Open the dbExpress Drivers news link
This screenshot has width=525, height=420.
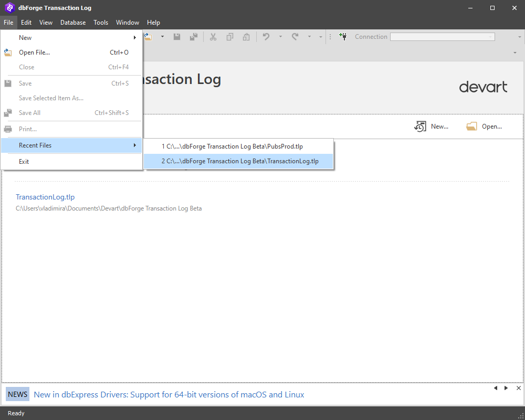[169, 395]
